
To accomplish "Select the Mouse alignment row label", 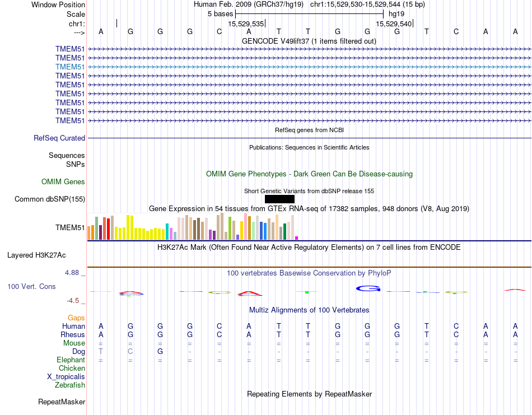I will (x=74, y=343).
